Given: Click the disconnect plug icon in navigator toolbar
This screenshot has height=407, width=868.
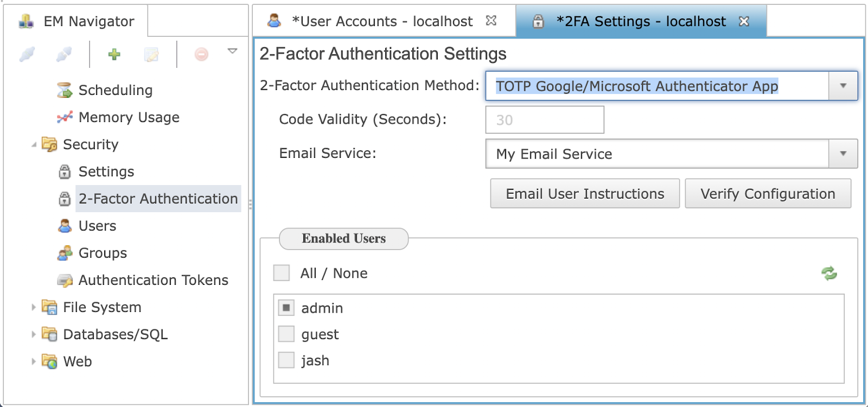Looking at the screenshot, I should coord(64,54).
